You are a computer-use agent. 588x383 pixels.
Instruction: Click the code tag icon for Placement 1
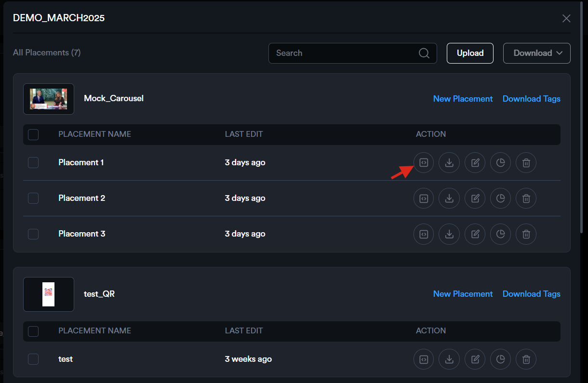coord(424,163)
